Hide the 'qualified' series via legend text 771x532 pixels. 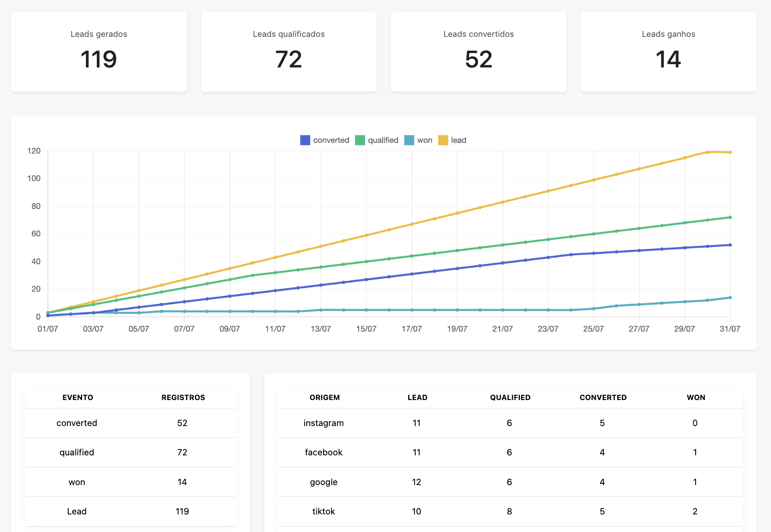click(x=383, y=140)
